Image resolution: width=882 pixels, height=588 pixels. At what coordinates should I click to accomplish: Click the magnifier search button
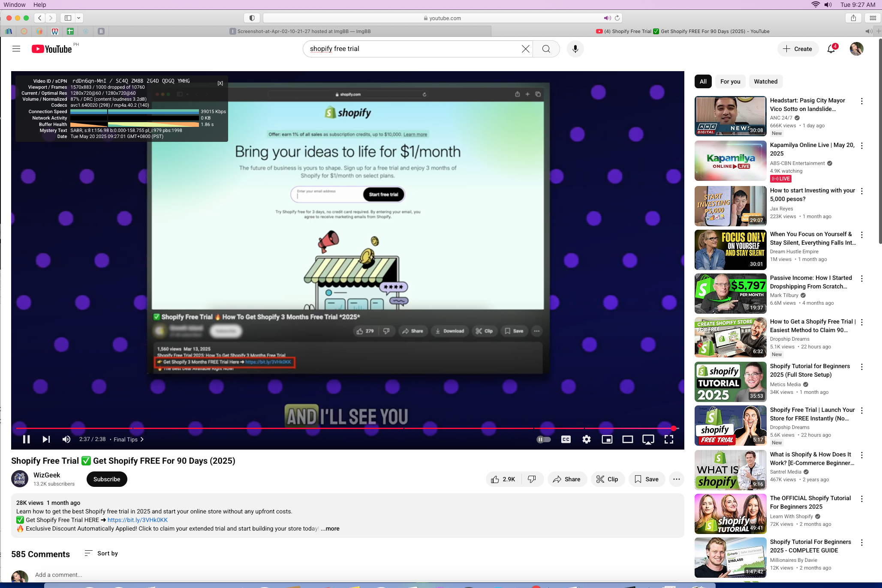click(x=546, y=49)
